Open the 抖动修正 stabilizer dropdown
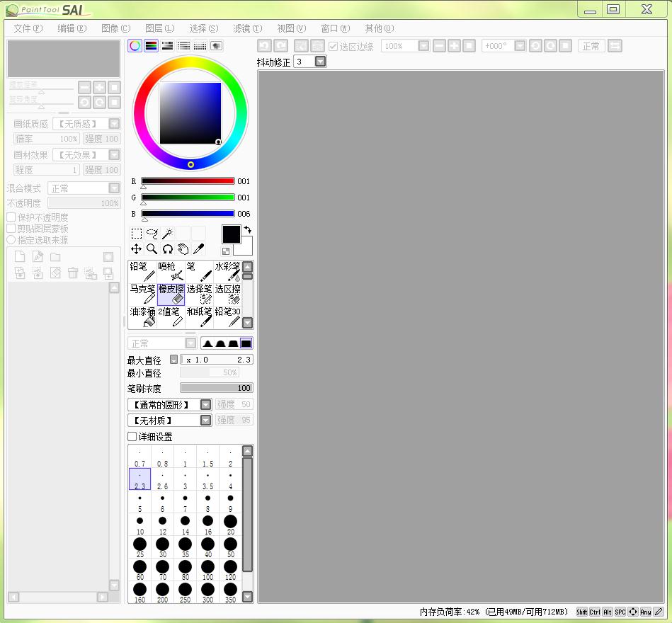Image resolution: width=672 pixels, height=623 pixels. pos(321,62)
